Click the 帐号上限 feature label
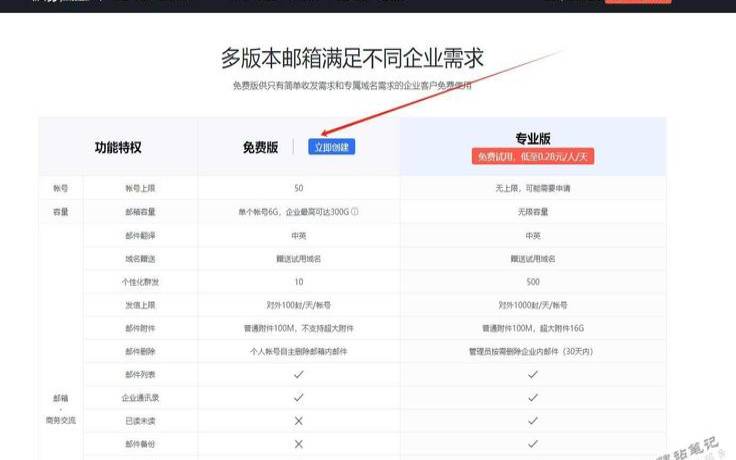Image resolution: width=736 pixels, height=460 pixels. [140, 188]
